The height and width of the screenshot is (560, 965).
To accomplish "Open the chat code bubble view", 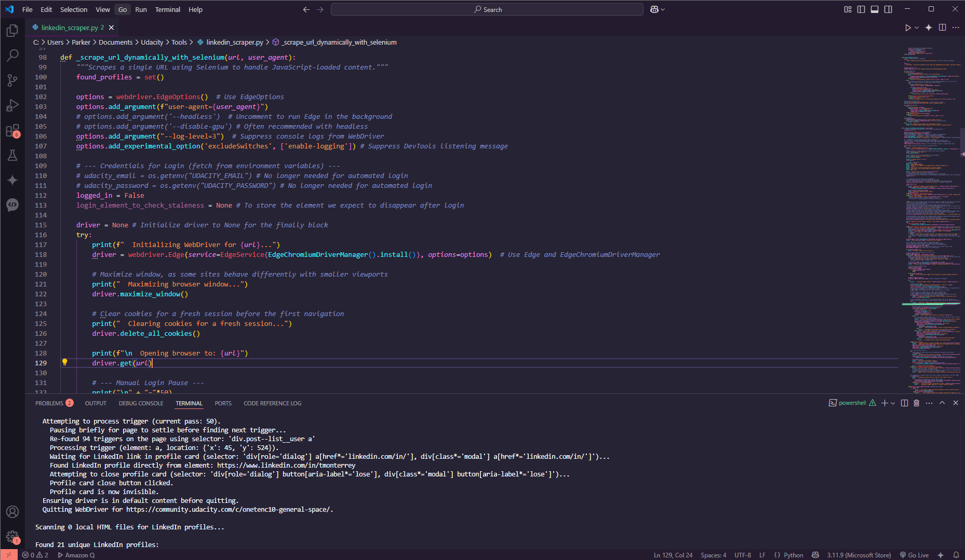I will click(x=12, y=205).
